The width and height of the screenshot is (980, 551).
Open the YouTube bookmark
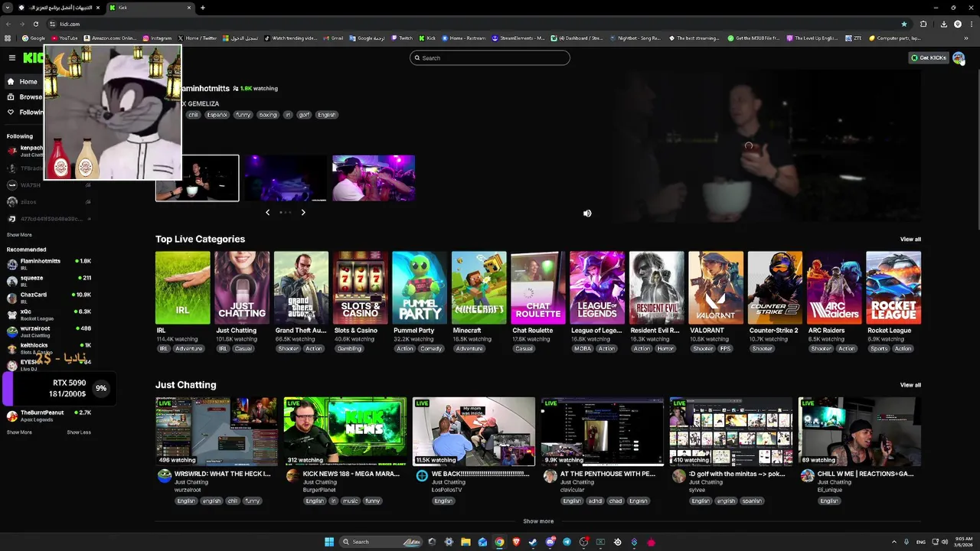pyautogui.click(x=65, y=37)
